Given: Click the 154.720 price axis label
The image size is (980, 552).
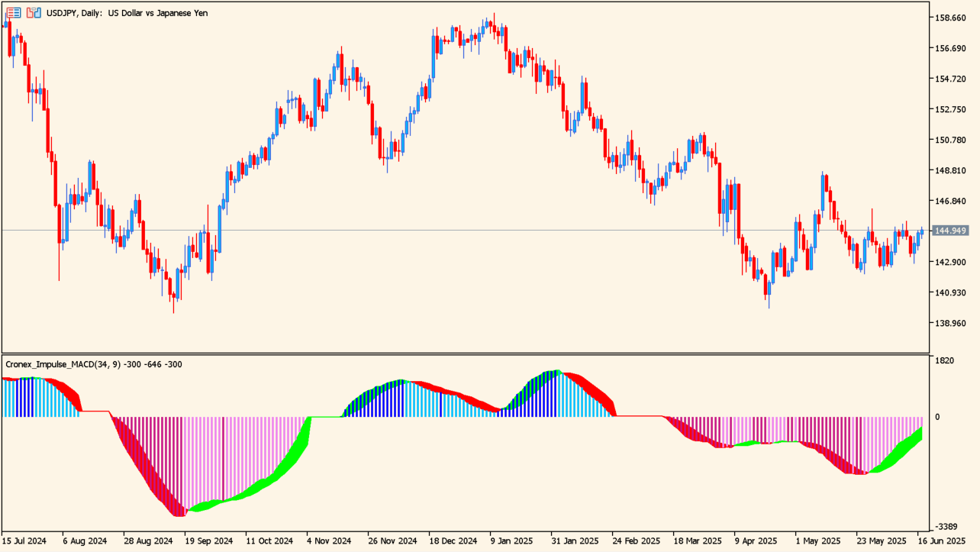Looking at the screenshot, I should (950, 79).
